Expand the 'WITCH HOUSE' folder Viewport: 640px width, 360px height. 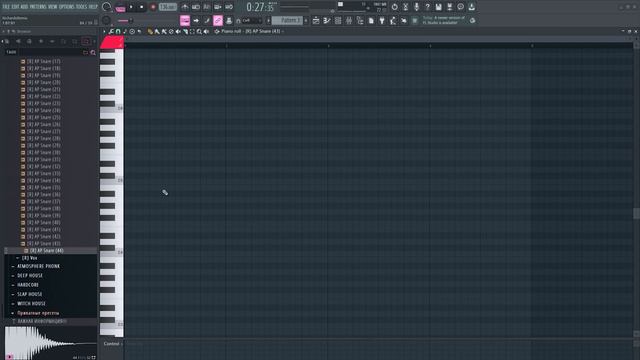[x=31, y=304]
